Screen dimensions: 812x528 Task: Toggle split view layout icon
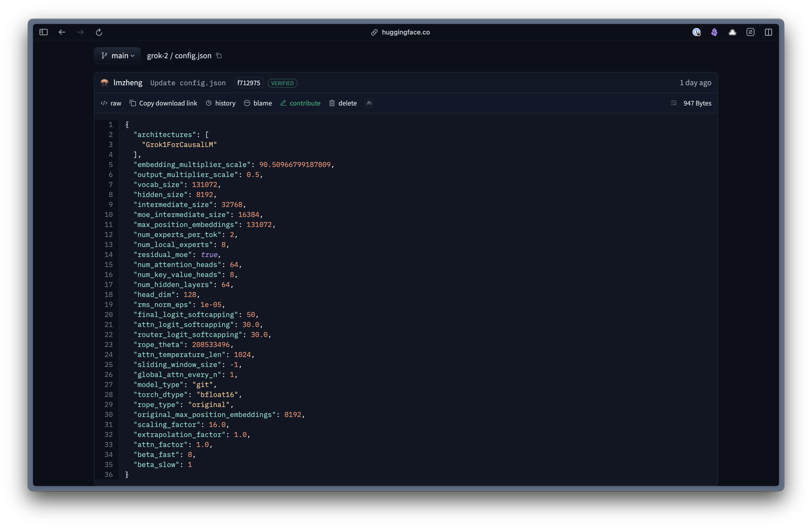point(768,32)
